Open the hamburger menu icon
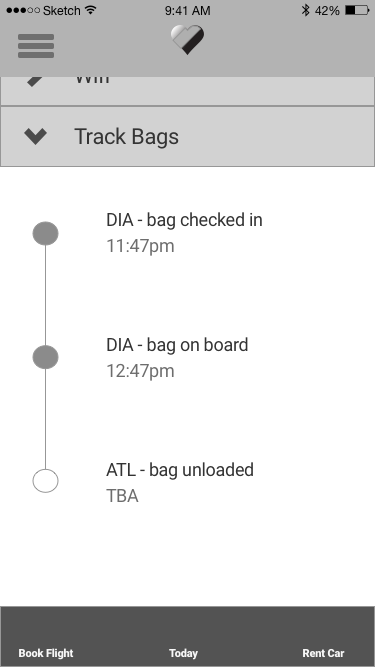 point(36,46)
